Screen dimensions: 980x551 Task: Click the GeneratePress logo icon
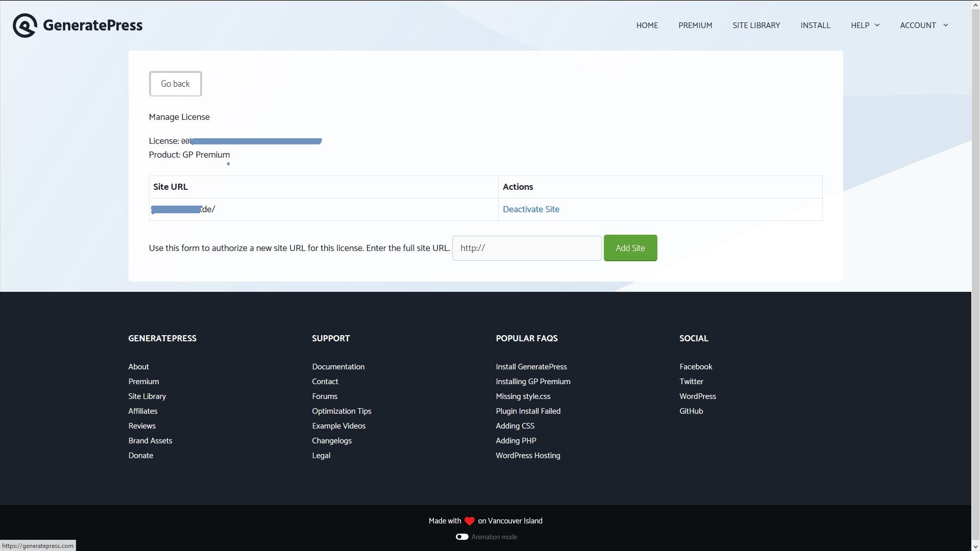[24, 26]
